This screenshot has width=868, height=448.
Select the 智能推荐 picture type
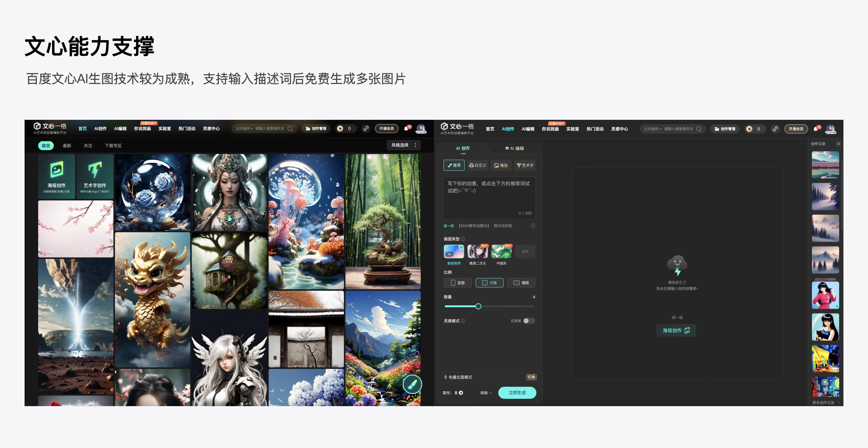pyautogui.click(x=454, y=255)
